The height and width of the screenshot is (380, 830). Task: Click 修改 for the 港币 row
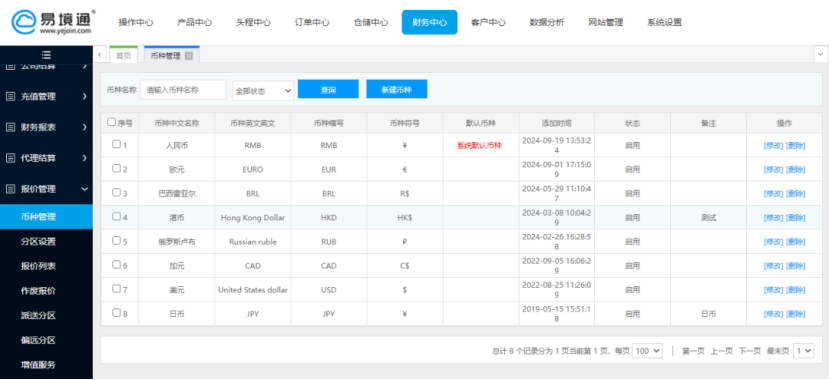[773, 218]
